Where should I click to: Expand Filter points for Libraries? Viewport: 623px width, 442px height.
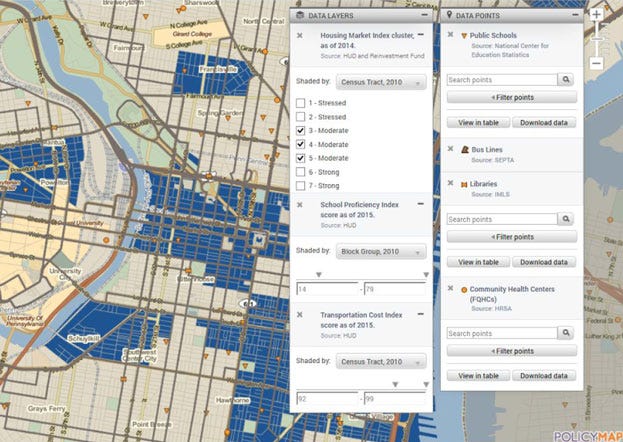click(512, 237)
